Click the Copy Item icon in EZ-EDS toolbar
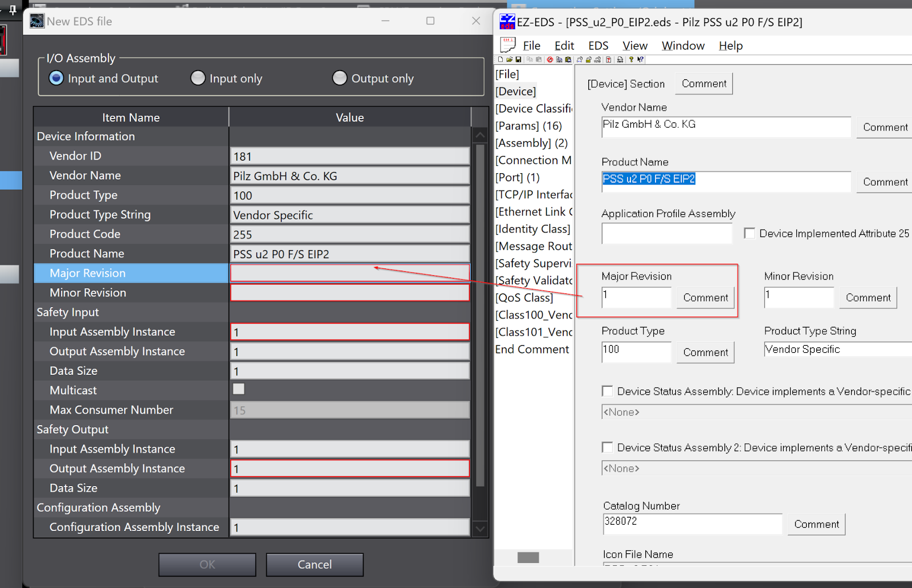Image resolution: width=912 pixels, height=588 pixels. tap(559, 59)
